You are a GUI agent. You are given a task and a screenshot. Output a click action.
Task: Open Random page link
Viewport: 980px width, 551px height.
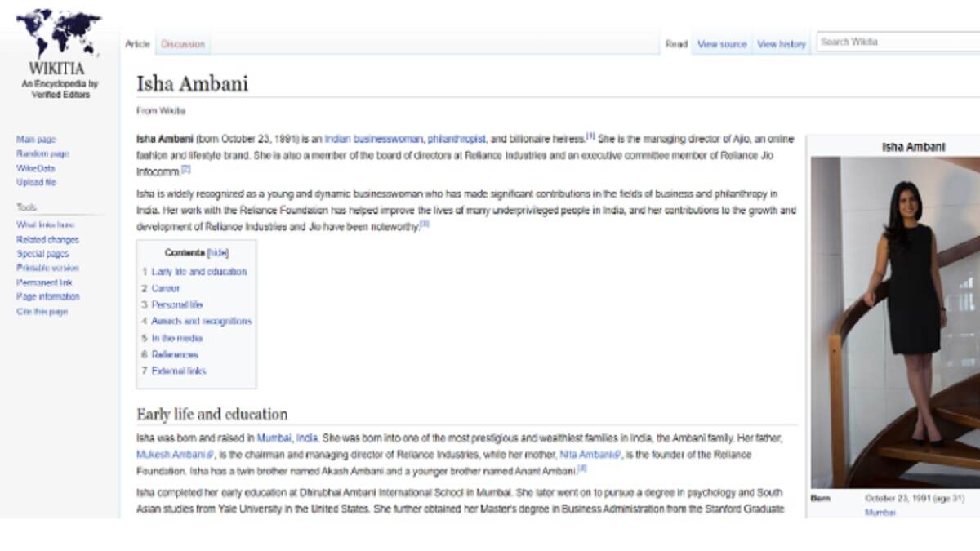42,153
